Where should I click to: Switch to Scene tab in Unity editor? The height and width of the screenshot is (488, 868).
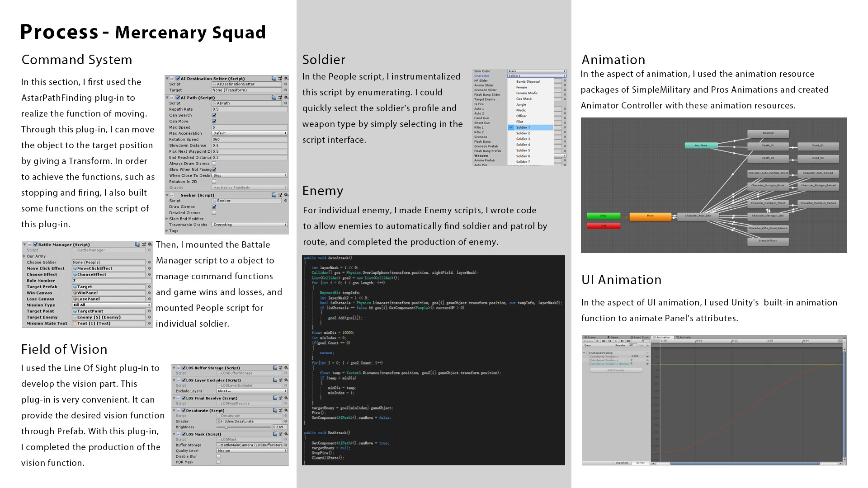coord(590,337)
